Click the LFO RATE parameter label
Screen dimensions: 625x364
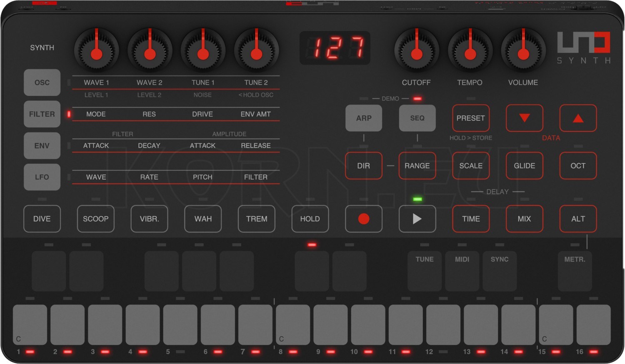point(149,177)
